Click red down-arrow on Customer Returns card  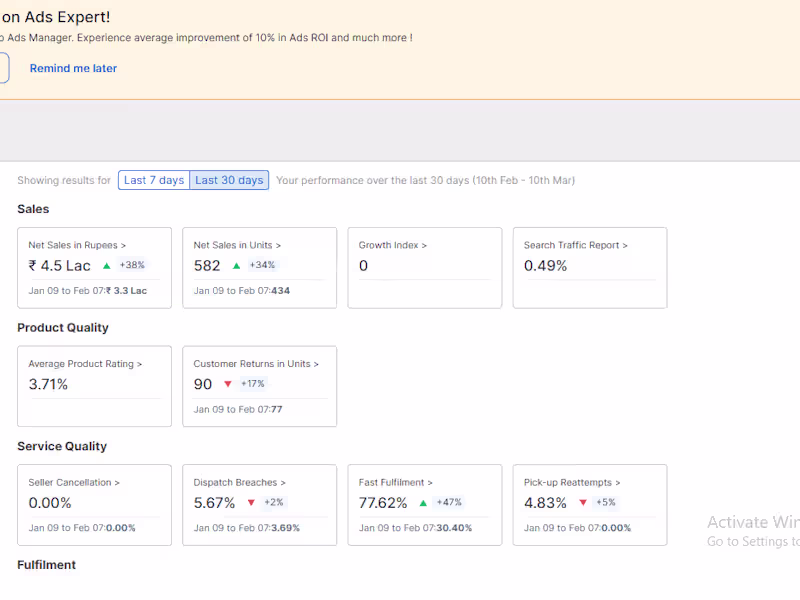tap(225, 384)
